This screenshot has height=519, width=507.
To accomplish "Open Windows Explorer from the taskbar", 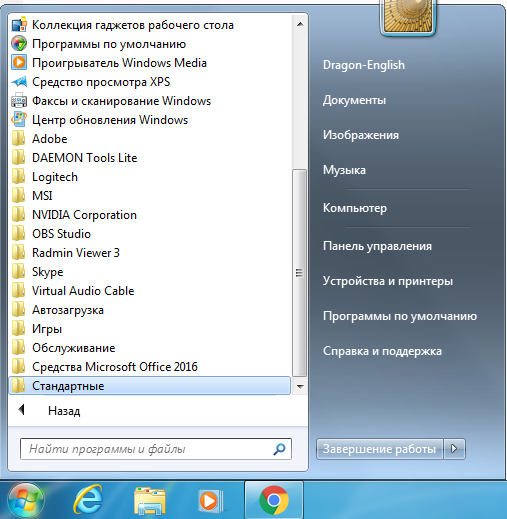I will [150, 501].
